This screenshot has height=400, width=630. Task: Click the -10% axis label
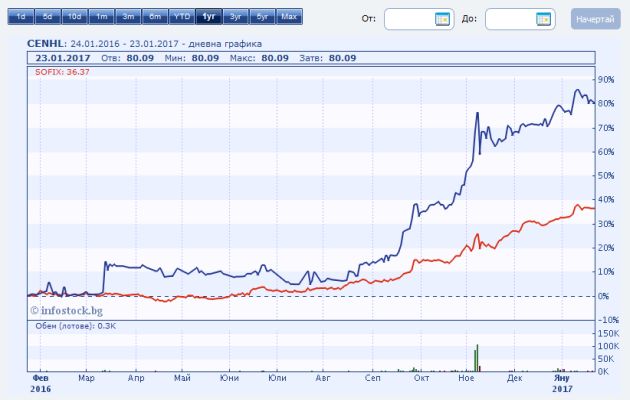point(608,320)
